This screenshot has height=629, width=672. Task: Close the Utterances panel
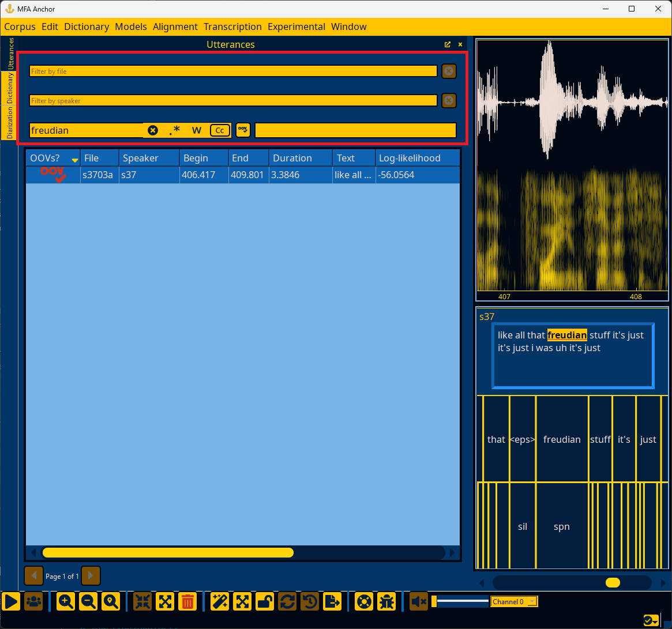coord(460,44)
